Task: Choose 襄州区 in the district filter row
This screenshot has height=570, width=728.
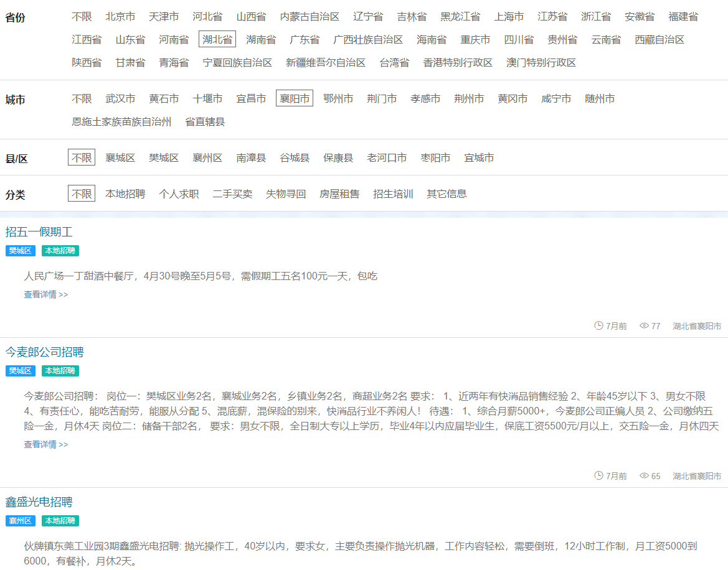Action: pos(207,157)
